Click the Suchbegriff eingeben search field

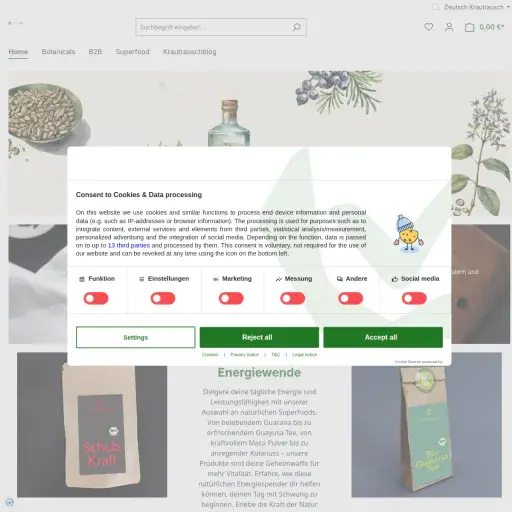(x=213, y=27)
